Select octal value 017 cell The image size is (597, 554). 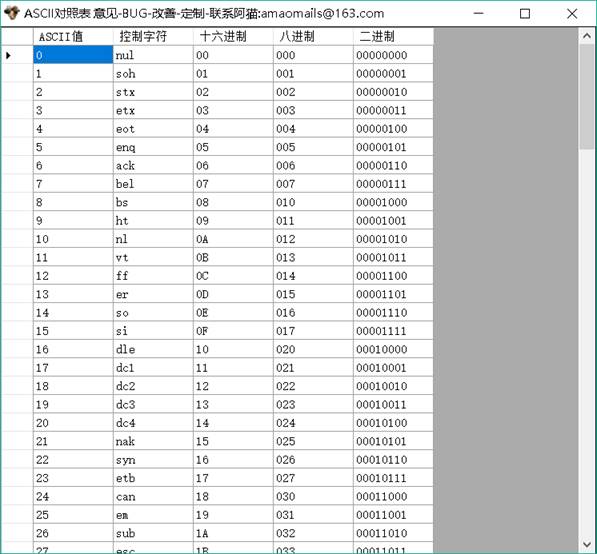313,330
